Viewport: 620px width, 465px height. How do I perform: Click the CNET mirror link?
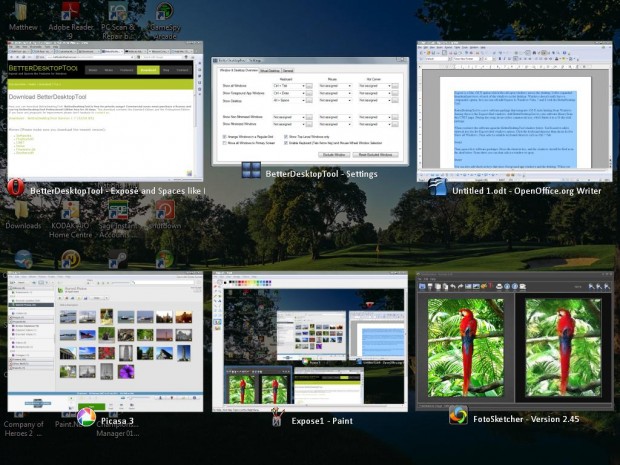(x=20, y=142)
